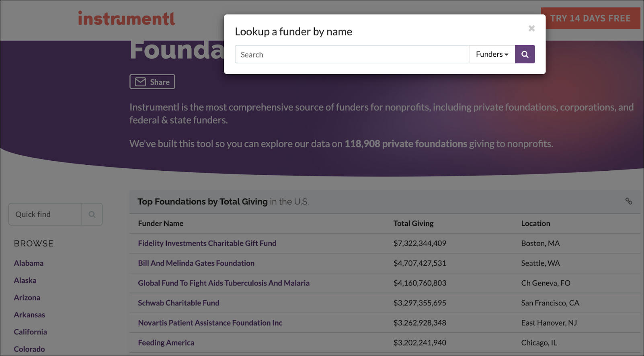This screenshot has width=644, height=356.
Task: Browse foundations in Alaska
Action: pyautogui.click(x=25, y=280)
